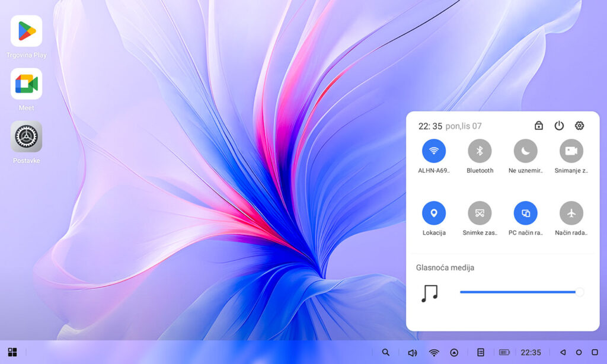This screenshot has width=607, height=364.
Task: Open the Postavke settings app
Action: pyautogui.click(x=27, y=137)
